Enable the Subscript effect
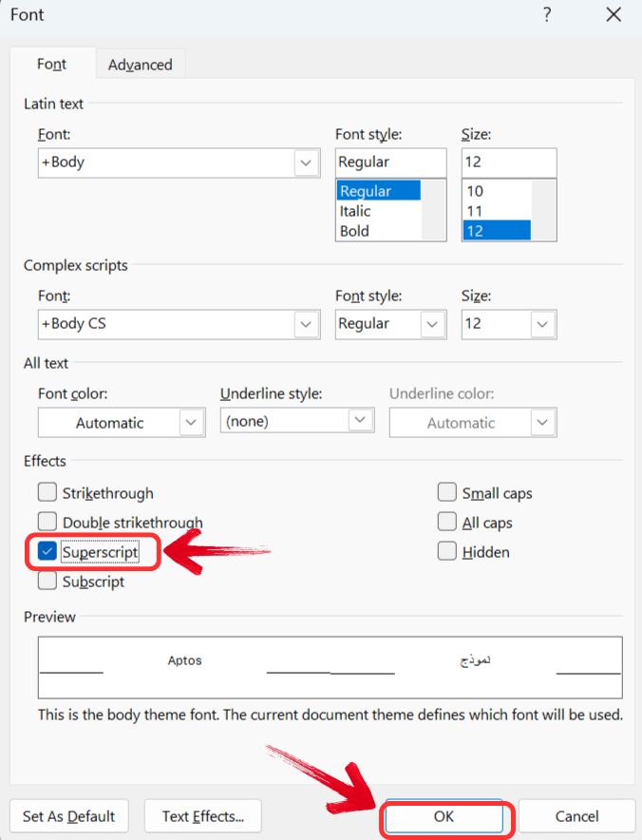 [47, 582]
